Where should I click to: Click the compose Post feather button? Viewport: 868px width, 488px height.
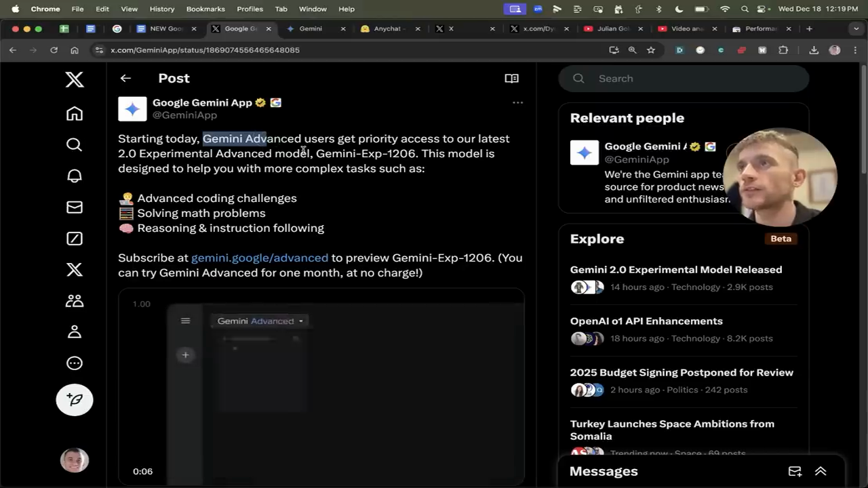tap(75, 400)
